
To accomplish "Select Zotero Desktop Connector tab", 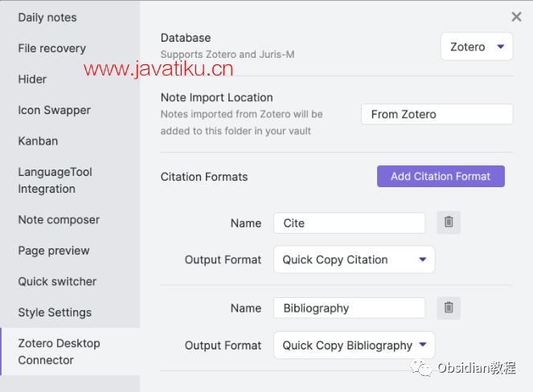I will tap(70, 352).
